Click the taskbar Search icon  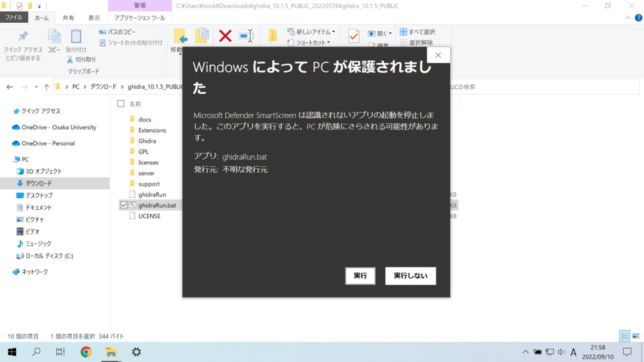(x=36, y=352)
